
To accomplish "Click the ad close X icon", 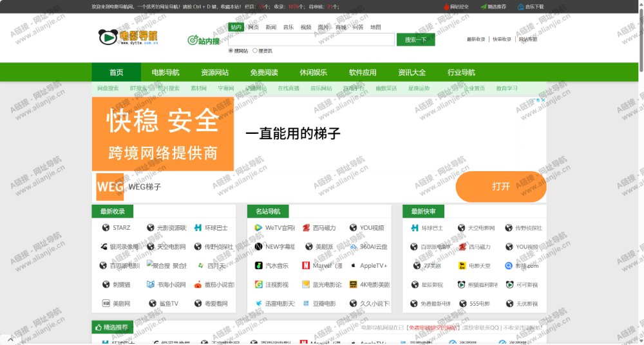I will coord(543,100).
